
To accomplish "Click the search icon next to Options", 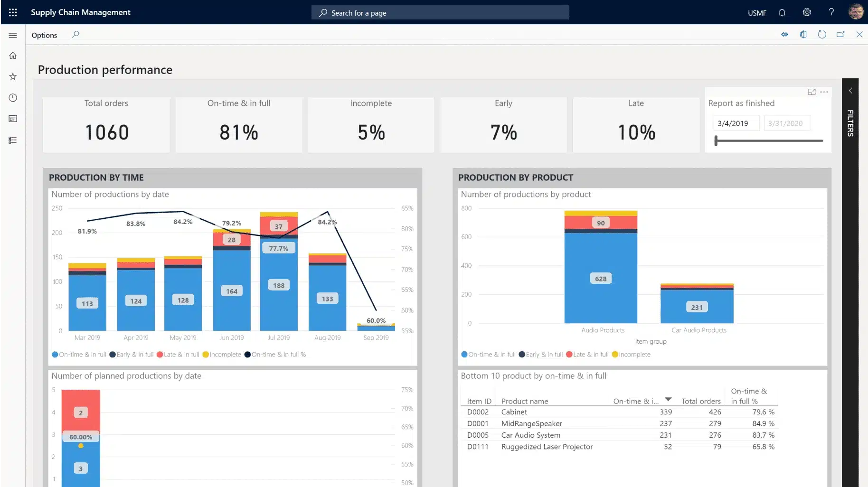I will (x=75, y=35).
